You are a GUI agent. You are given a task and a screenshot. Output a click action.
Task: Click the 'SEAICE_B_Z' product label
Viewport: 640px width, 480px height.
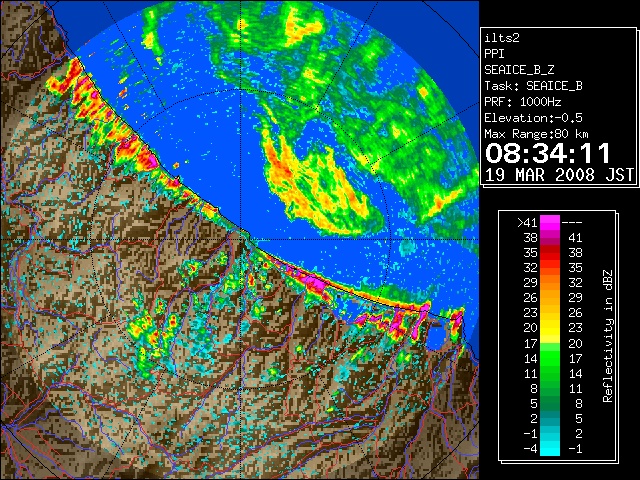519,70
